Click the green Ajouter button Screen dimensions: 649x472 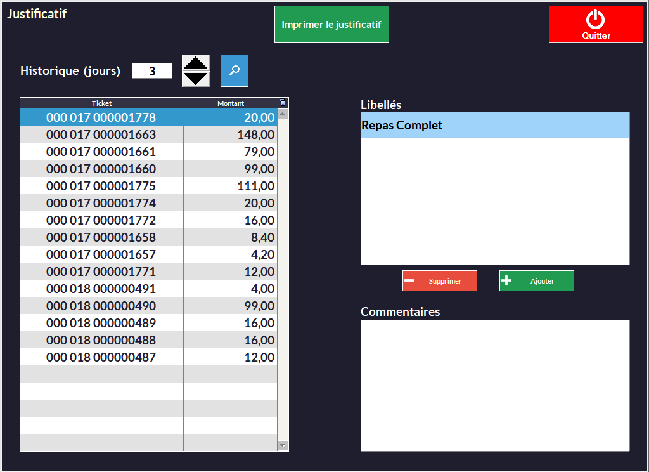(x=536, y=281)
